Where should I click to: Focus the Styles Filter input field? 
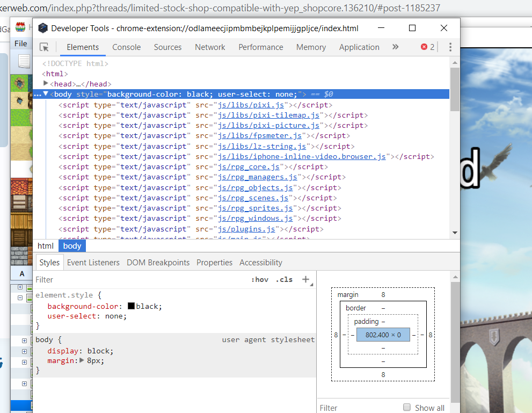139,280
